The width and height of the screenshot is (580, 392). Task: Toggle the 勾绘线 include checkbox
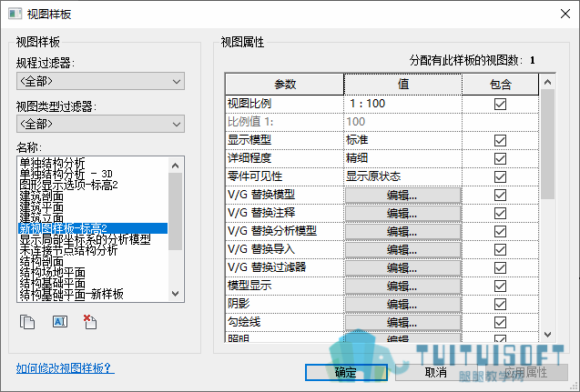tap(500, 322)
